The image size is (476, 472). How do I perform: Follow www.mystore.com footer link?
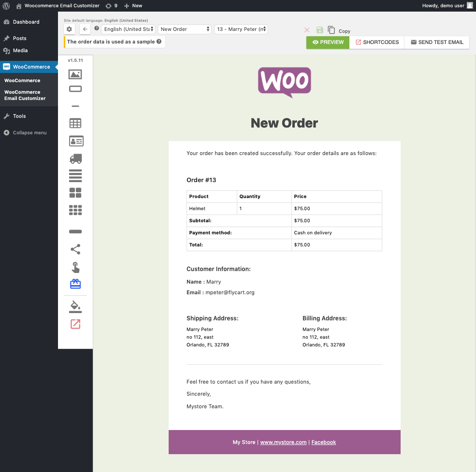pyautogui.click(x=283, y=442)
